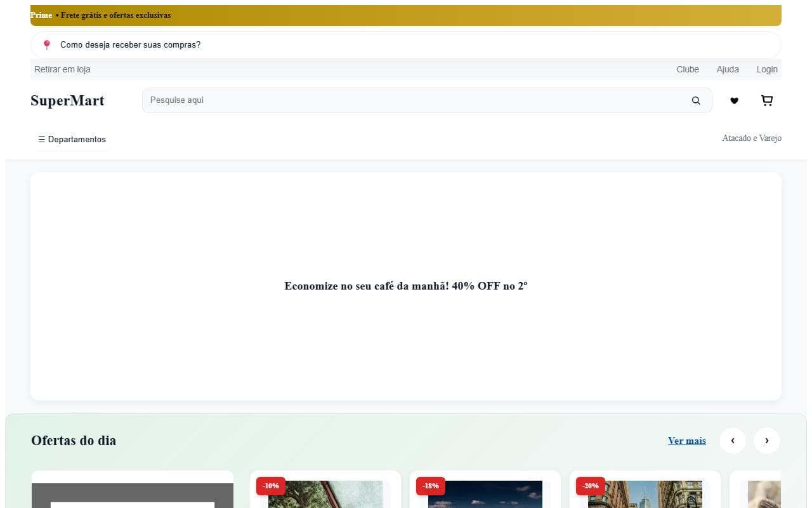Focus the 'Pesquise aqui' search field
This screenshot has width=812, height=508.
(412, 100)
